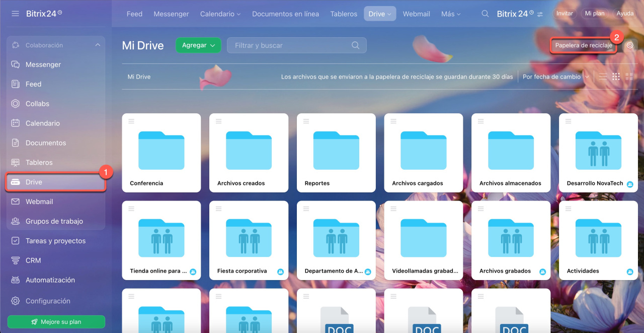Viewport: 644px width, 333px height.
Task: Collapse the Colaboración sidebar section
Action: click(98, 45)
